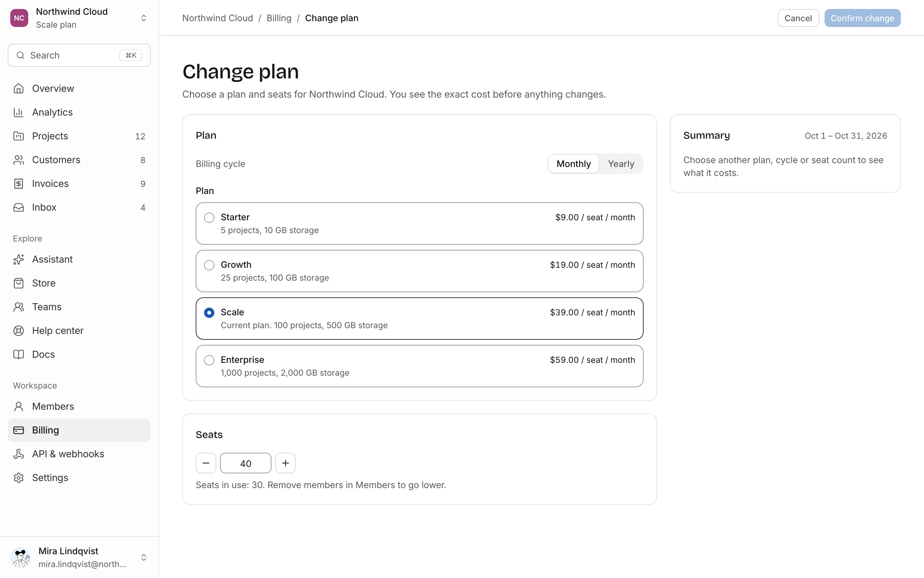Select the Scale plan radio button
This screenshot has width=924, height=578.
click(x=209, y=313)
